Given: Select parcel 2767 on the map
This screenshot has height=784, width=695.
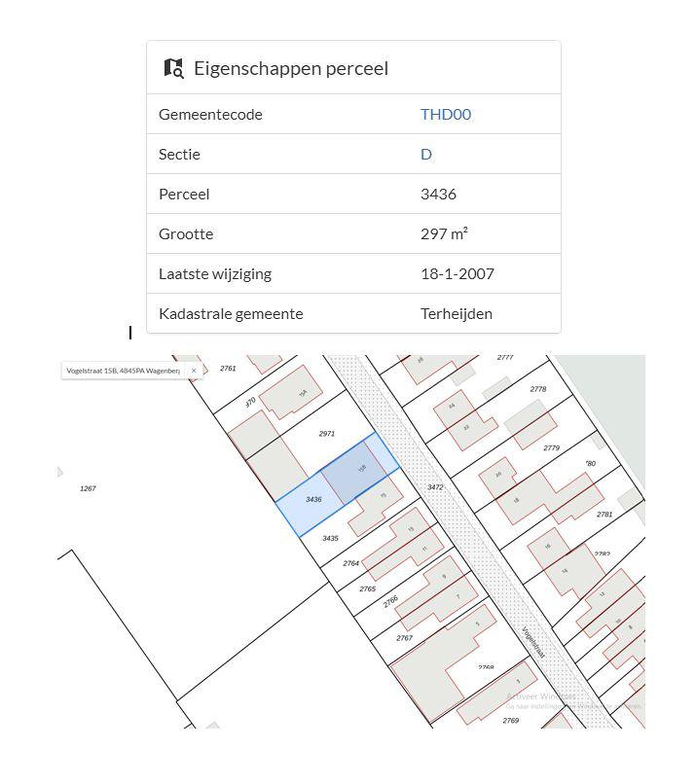Looking at the screenshot, I should 405,638.
